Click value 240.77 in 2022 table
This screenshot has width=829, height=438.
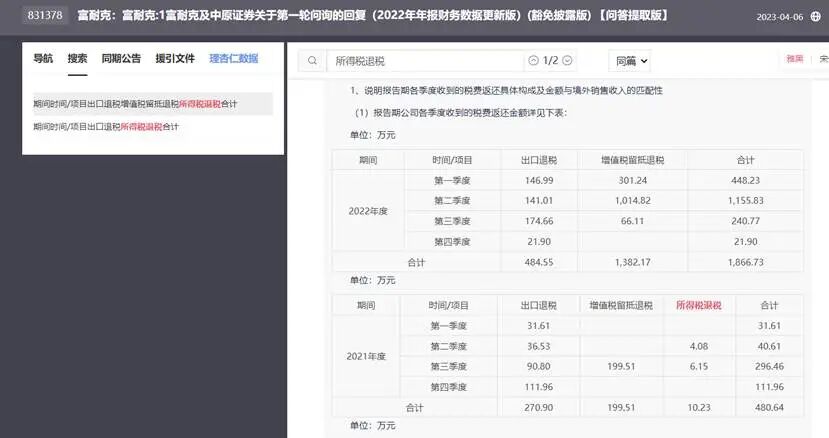click(745, 221)
